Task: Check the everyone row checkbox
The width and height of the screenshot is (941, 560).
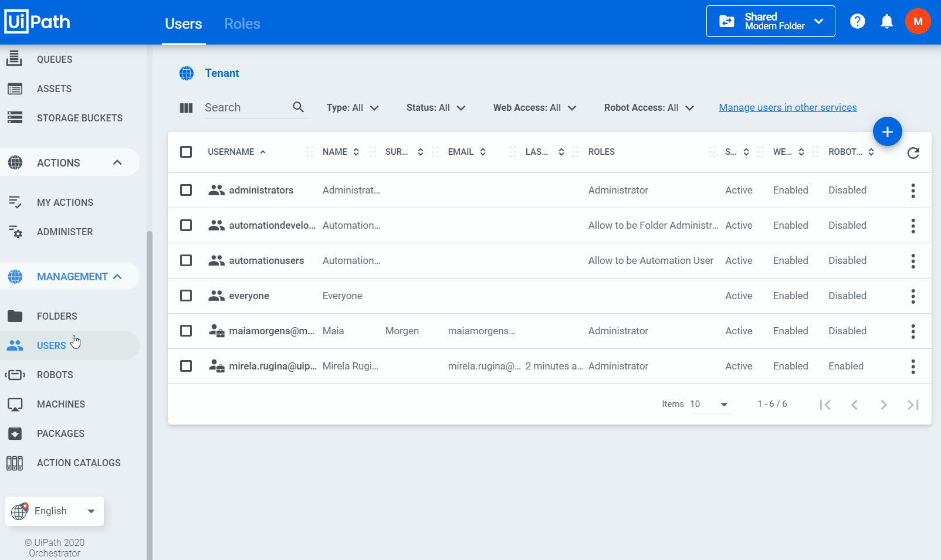Action: click(x=186, y=296)
